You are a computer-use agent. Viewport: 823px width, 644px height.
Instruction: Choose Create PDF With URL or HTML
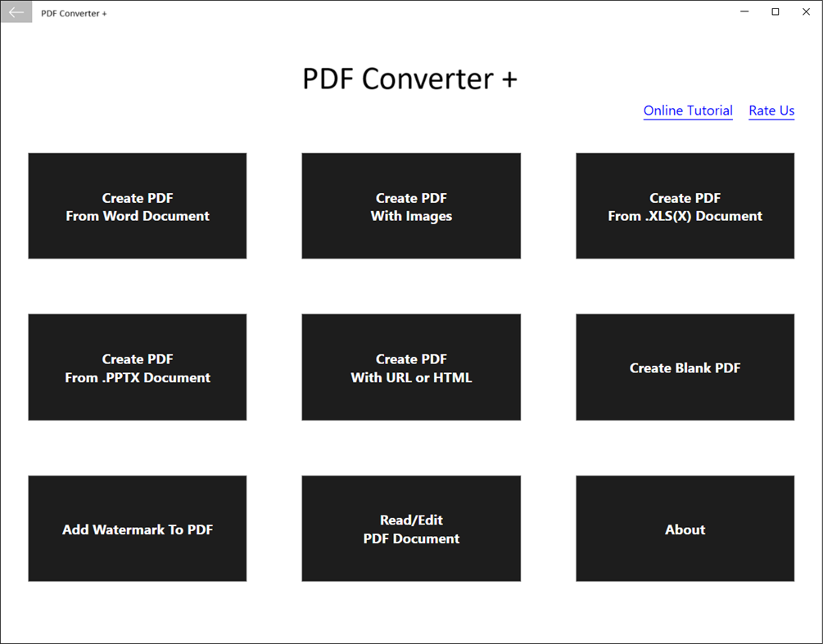tap(411, 367)
